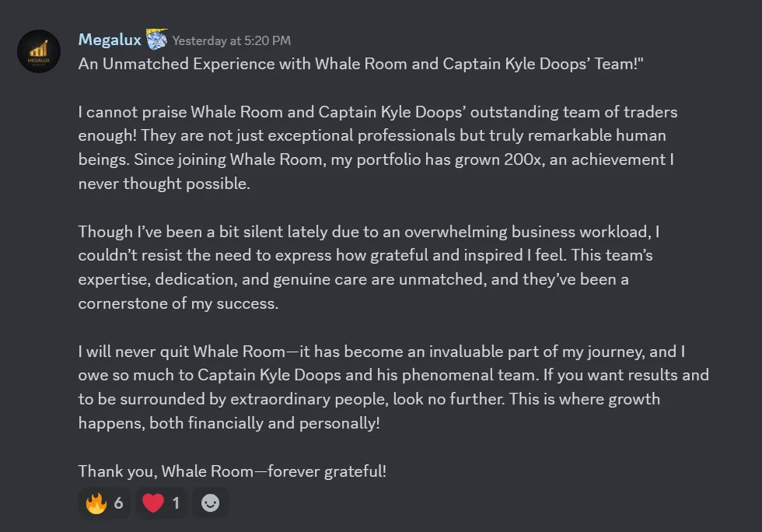Click the Megalux logo graphic in the avatar
The height and width of the screenshot is (532, 762).
pyautogui.click(x=39, y=51)
